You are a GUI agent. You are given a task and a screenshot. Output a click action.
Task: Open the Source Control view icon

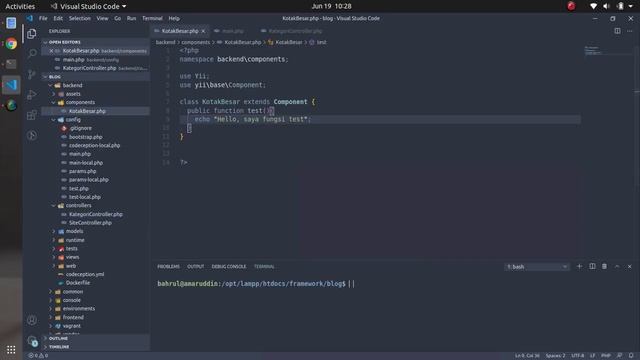coord(31,74)
